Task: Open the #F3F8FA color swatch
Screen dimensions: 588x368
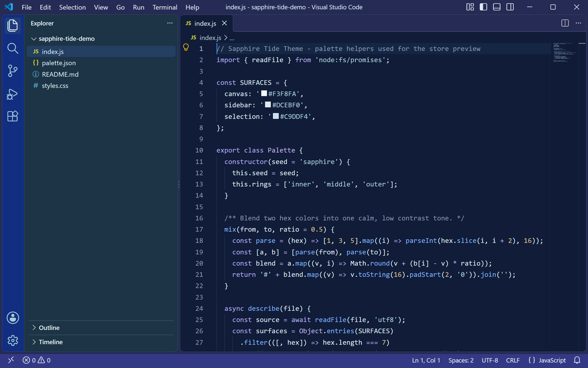Action: tap(264, 94)
